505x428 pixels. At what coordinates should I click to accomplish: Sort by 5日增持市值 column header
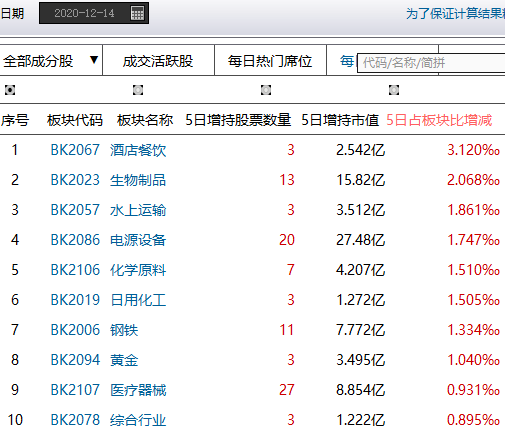pos(340,120)
